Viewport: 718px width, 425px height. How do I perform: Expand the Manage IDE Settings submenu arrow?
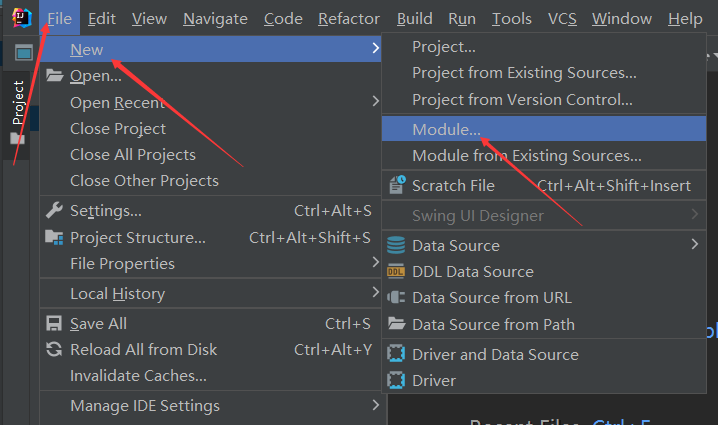point(375,406)
